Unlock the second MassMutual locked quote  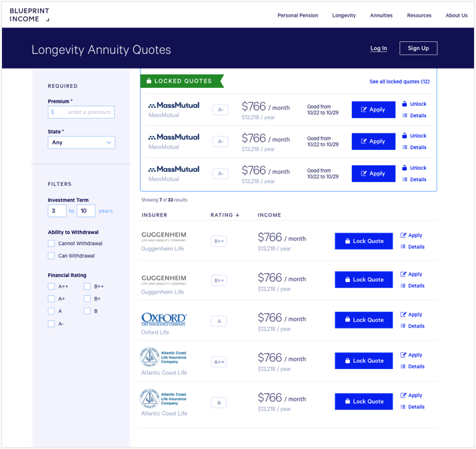pyautogui.click(x=414, y=136)
